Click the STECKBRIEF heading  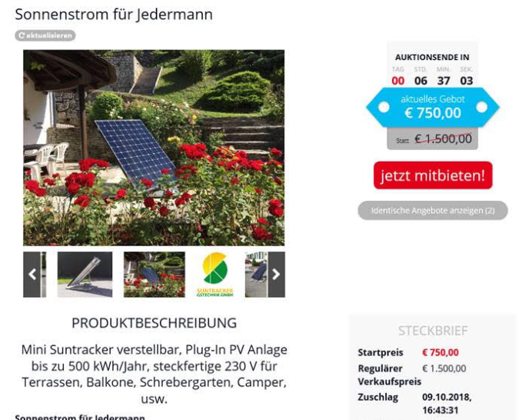tap(433, 331)
